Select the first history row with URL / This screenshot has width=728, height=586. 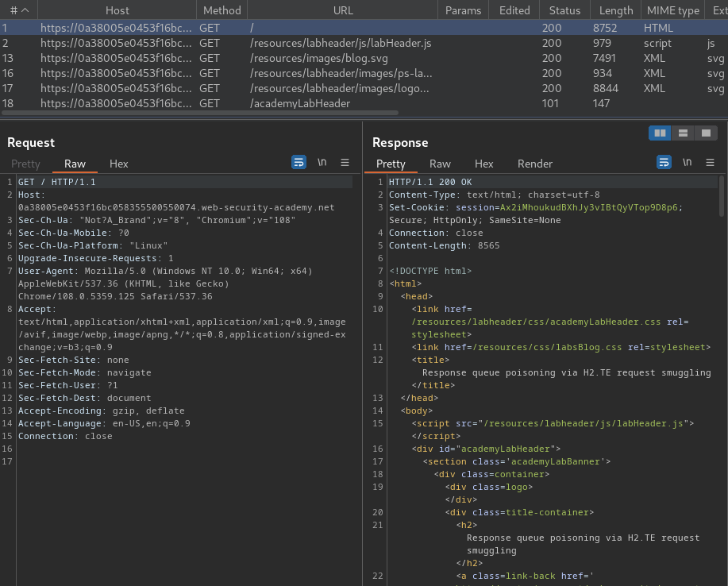pos(364,28)
